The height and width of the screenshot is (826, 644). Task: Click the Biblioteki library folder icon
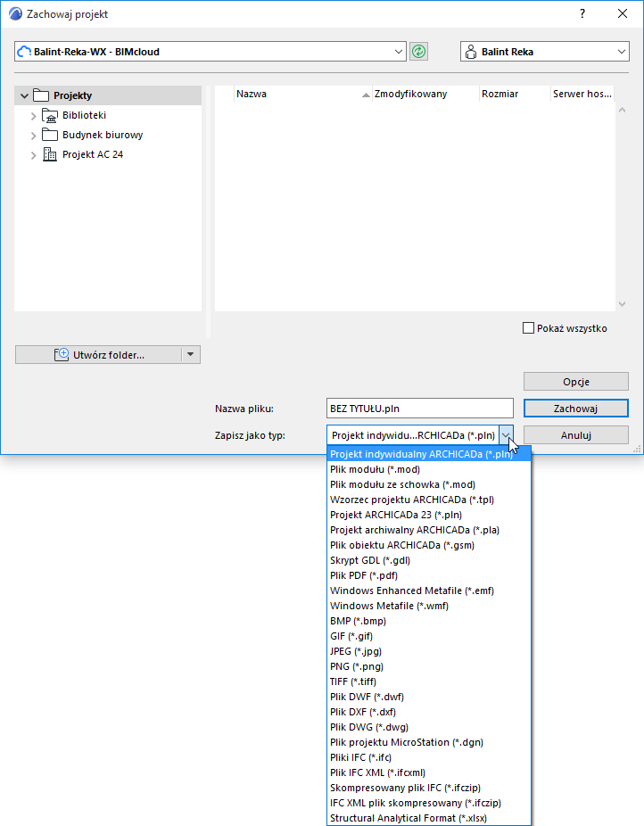49,115
